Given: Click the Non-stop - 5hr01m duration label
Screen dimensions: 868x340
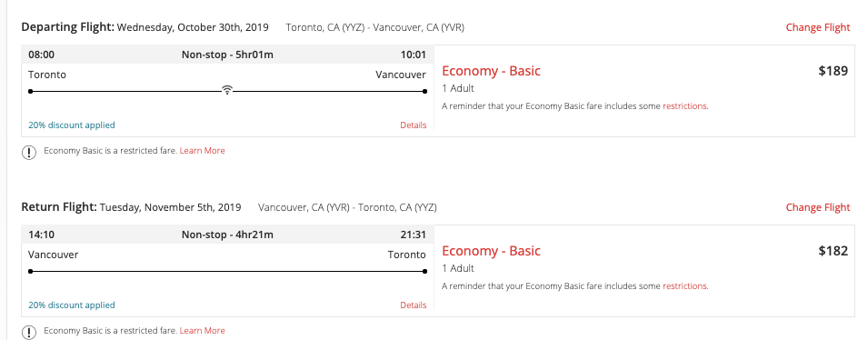Looking at the screenshot, I should click(227, 55).
